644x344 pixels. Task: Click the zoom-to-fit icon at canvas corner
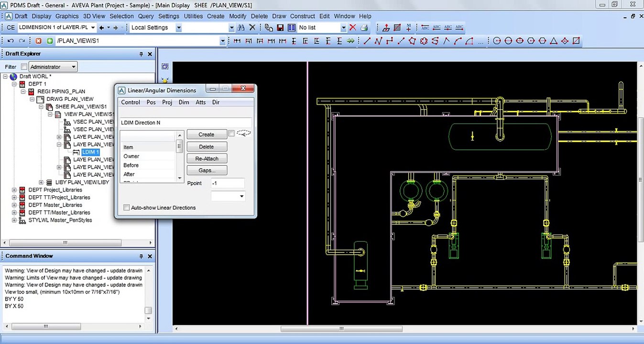click(165, 66)
